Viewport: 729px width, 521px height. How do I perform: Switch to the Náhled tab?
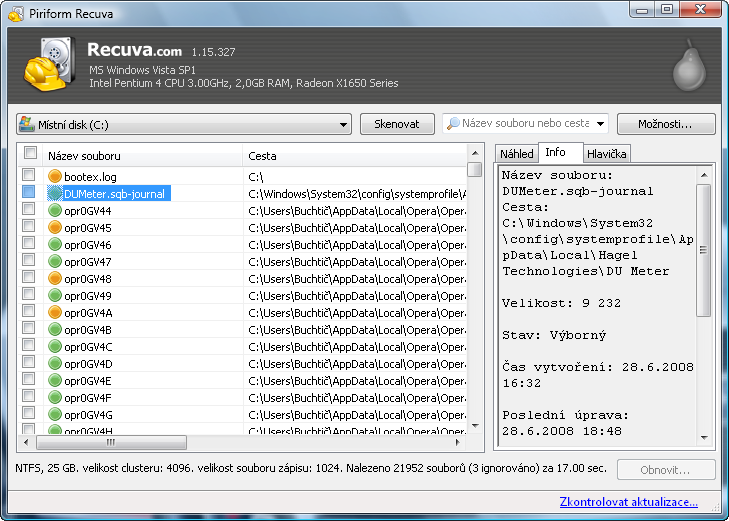(517, 154)
